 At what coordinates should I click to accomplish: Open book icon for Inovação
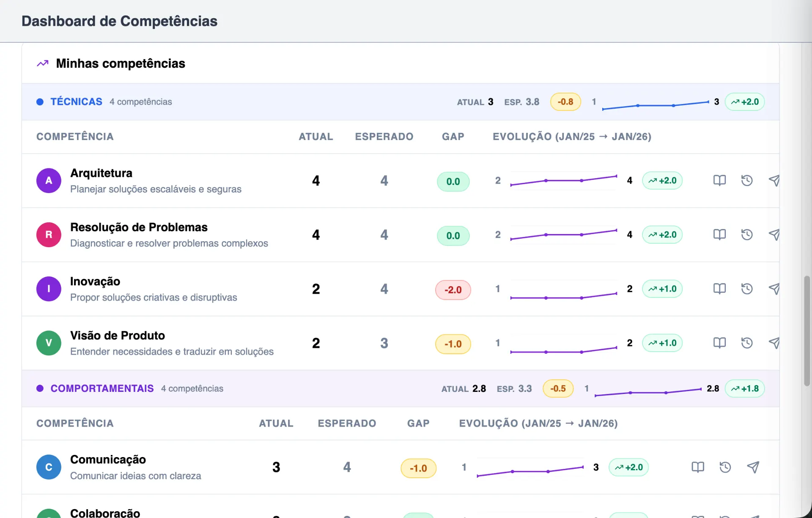click(719, 289)
